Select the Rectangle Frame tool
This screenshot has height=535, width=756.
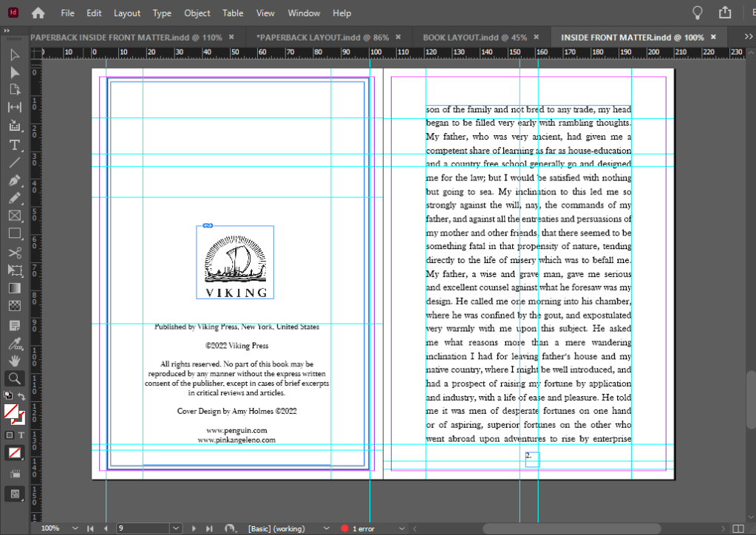(14, 216)
